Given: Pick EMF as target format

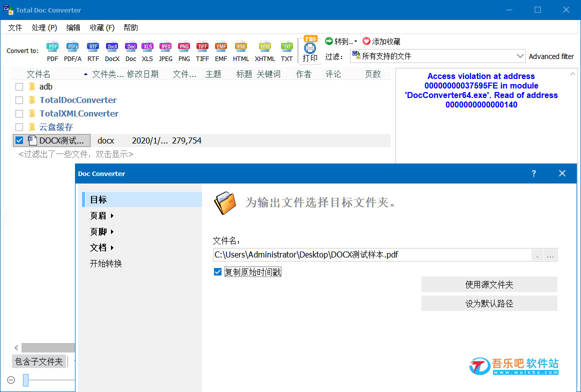Looking at the screenshot, I should [221, 51].
